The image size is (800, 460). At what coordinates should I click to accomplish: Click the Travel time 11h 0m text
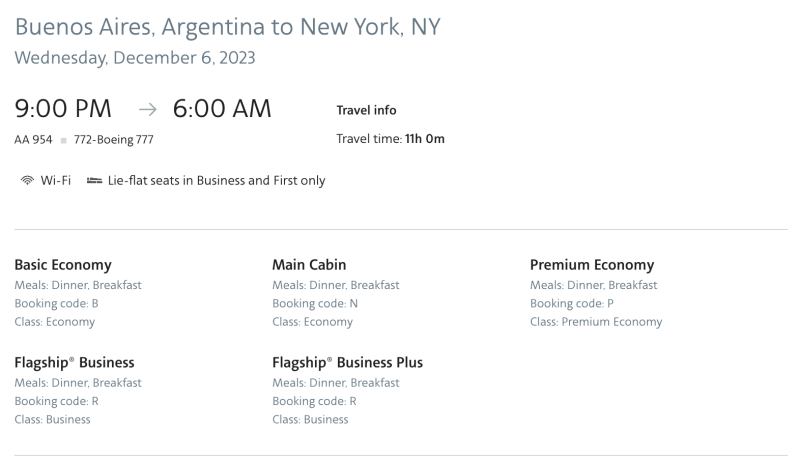tap(390, 139)
